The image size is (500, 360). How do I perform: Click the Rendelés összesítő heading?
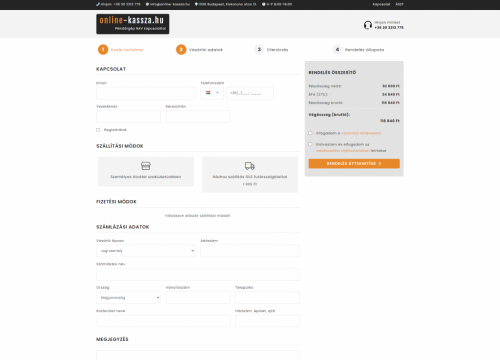point(332,72)
